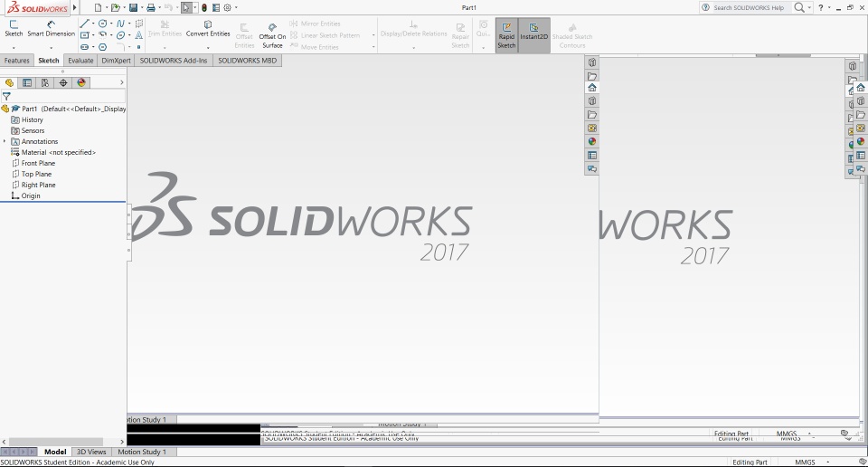Viewport: 868px width, 467px height.
Task: Open Convert Entities dropdown arrow
Action: tap(208, 48)
